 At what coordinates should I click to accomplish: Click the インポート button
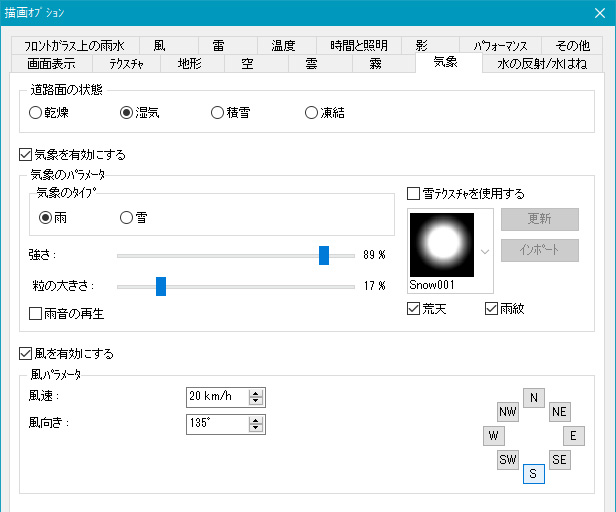540,250
